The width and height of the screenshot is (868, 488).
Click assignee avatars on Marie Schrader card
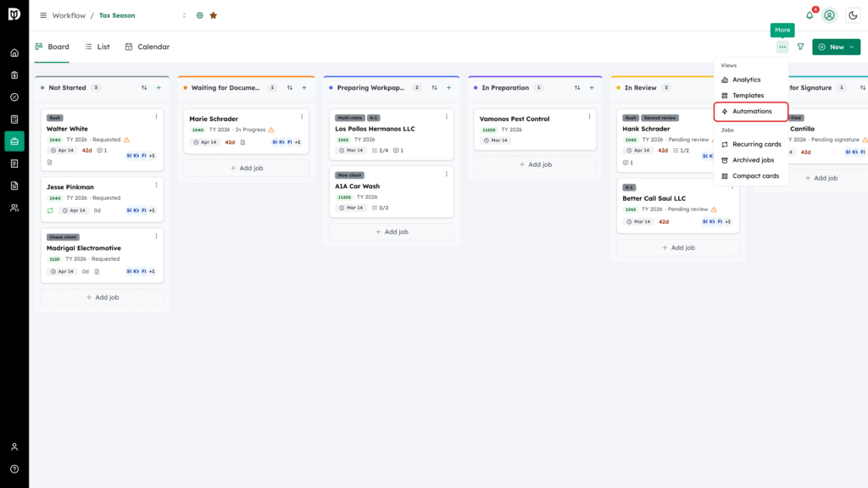[x=287, y=142]
